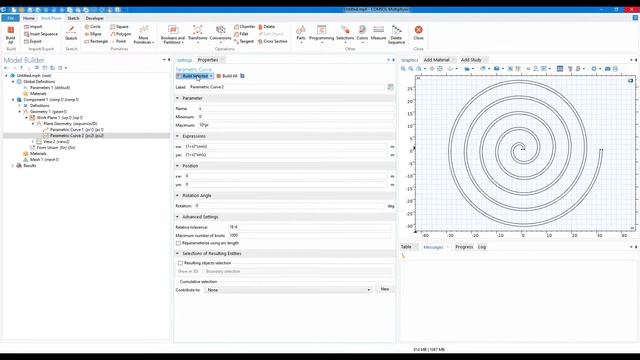
Task: Click the Maximum parameter field
Action: 296,125
